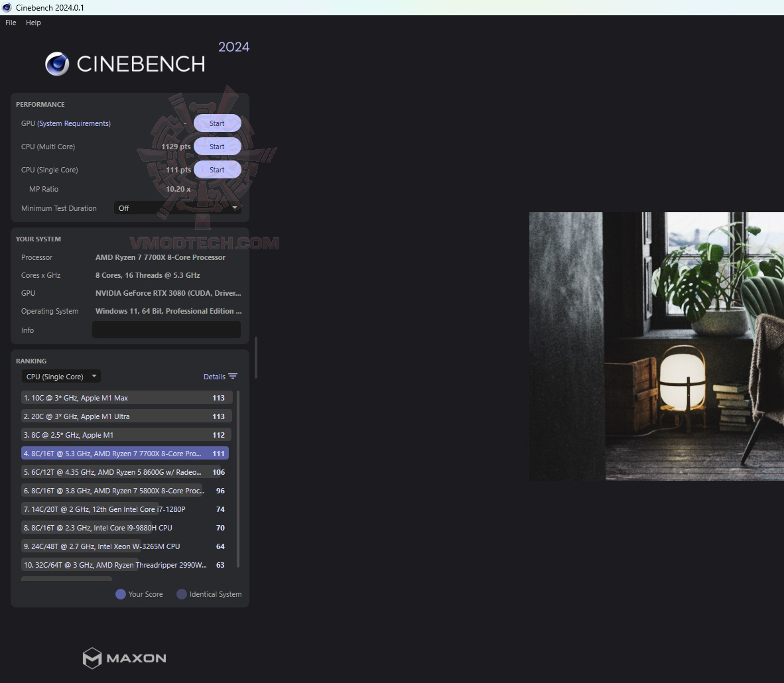Open the CPU (Single Core) ranking dropdown
This screenshot has width=784, height=683.
click(x=61, y=377)
